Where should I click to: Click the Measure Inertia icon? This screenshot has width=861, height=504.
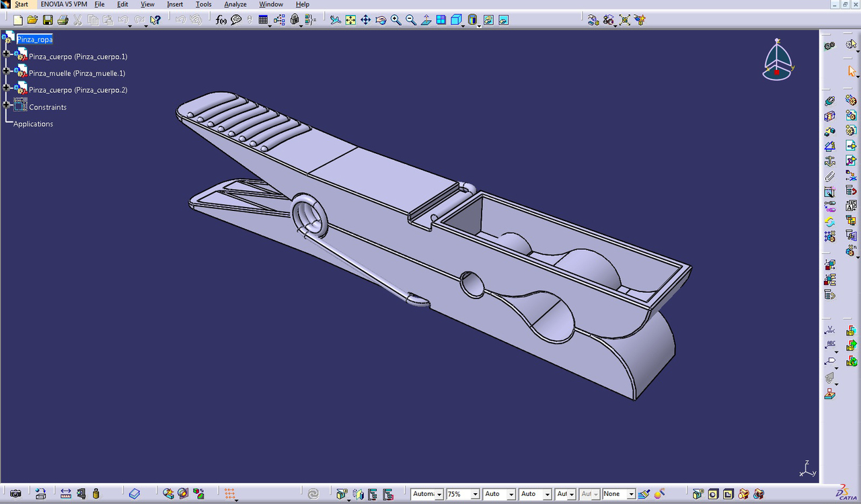pyautogui.click(x=96, y=494)
